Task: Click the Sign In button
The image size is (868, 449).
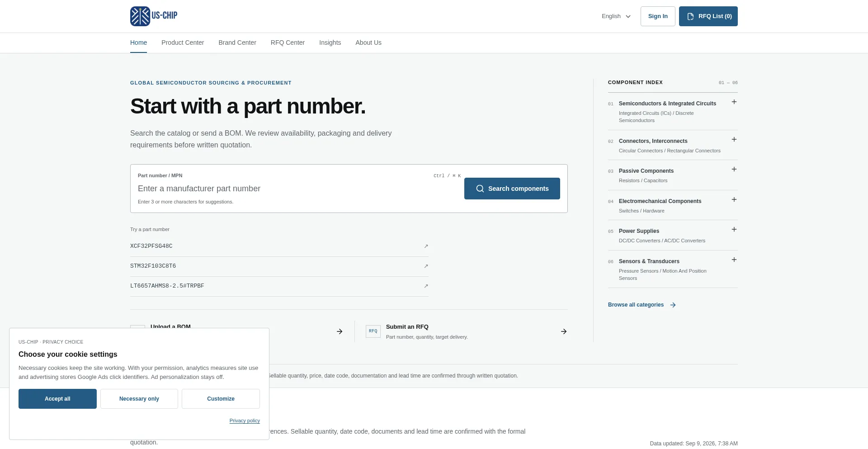Action: click(x=658, y=16)
